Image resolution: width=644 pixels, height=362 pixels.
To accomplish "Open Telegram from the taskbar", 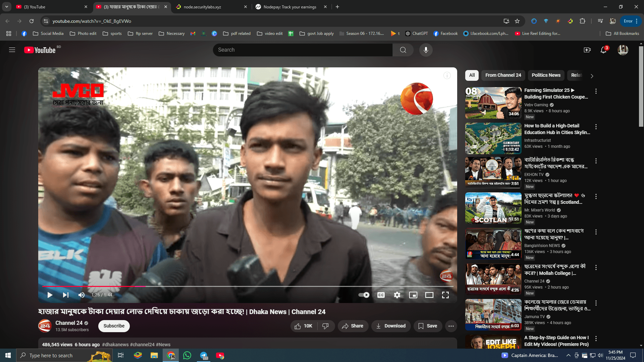I will click(204, 355).
